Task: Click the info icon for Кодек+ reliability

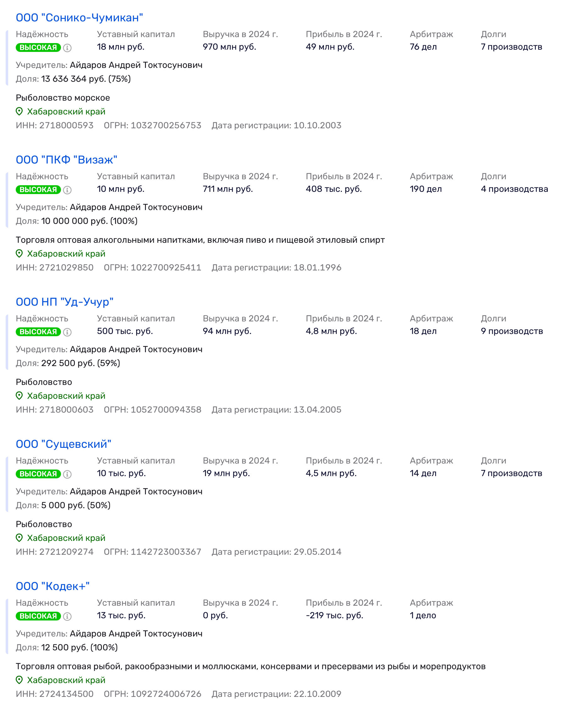Action: click(x=67, y=616)
